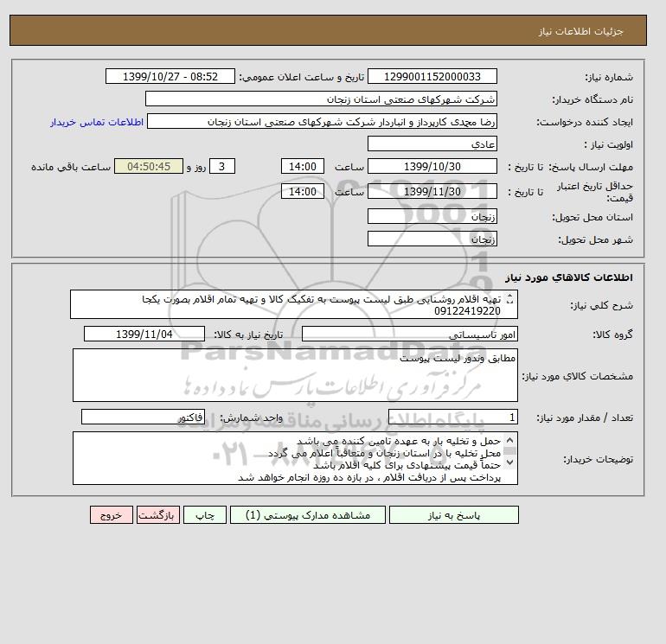
Task: Click the بازگشت back button
Action: point(158,515)
